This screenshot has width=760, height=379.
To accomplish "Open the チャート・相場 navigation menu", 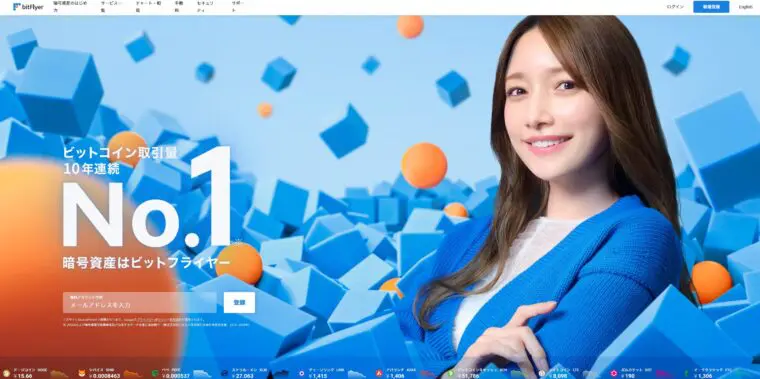I will (147, 6).
